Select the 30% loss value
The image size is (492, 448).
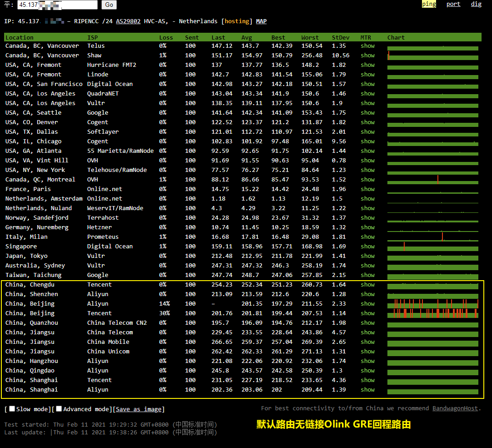165,313
